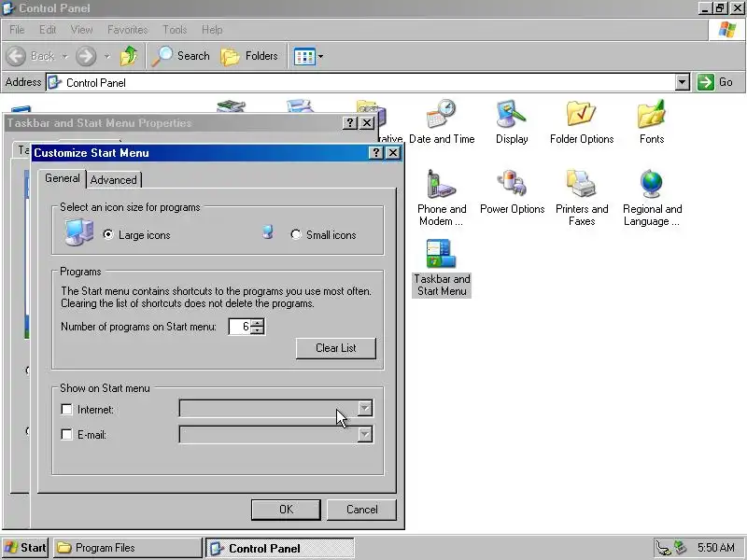Open the Date and Time control panel icon
This screenshot has width=747, height=560.
pyautogui.click(x=441, y=121)
